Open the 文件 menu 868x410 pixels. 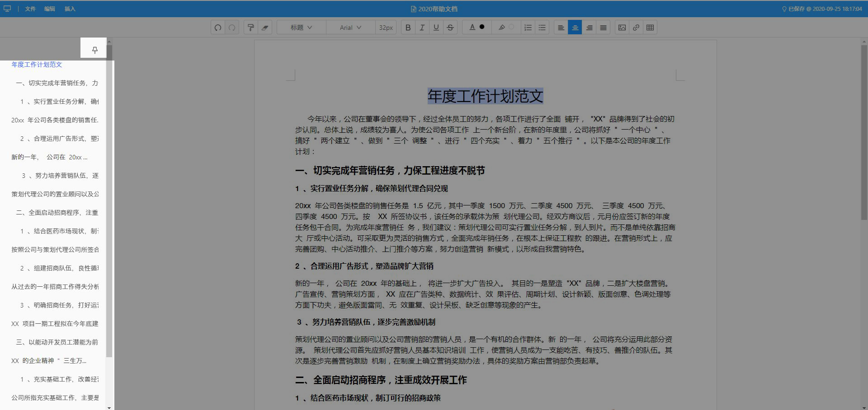[x=30, y=9]
